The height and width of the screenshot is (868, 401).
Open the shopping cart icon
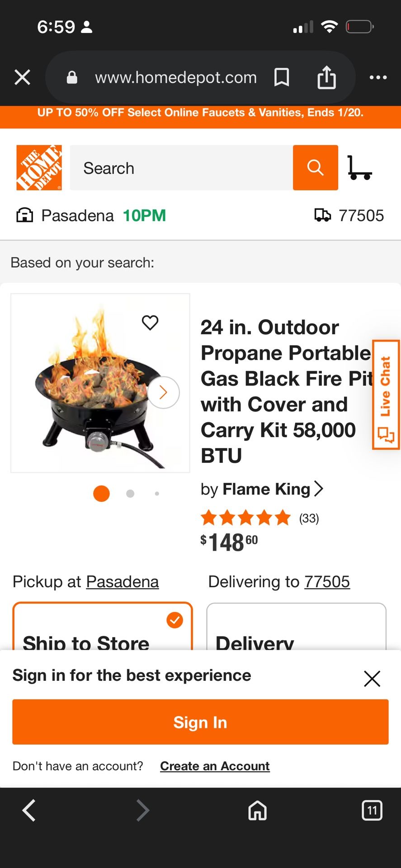360,168
